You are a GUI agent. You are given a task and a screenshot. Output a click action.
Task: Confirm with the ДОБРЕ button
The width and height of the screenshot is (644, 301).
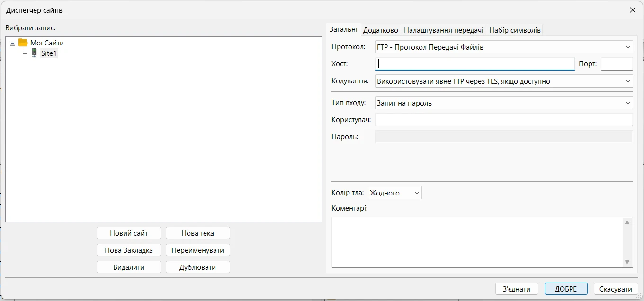pos(566,289)
